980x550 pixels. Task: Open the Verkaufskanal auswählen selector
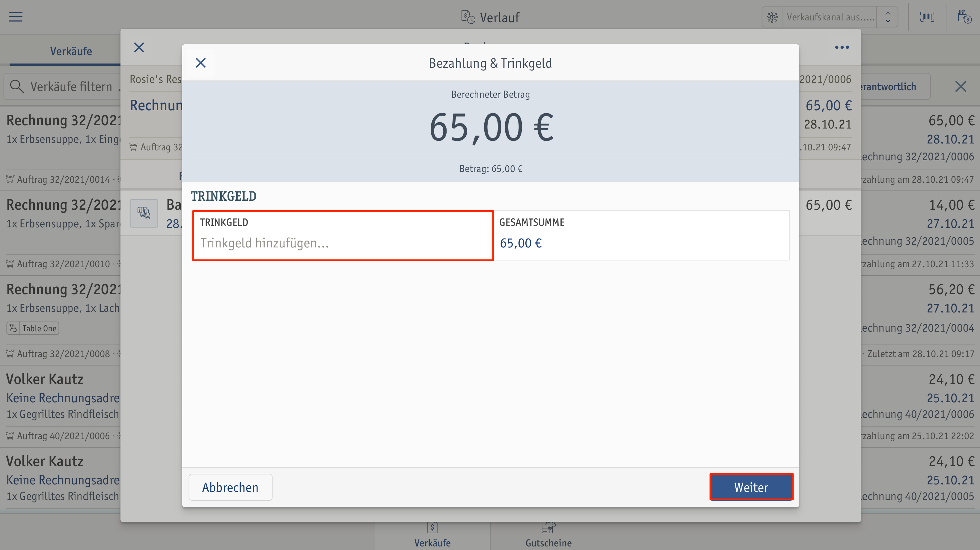830,17
